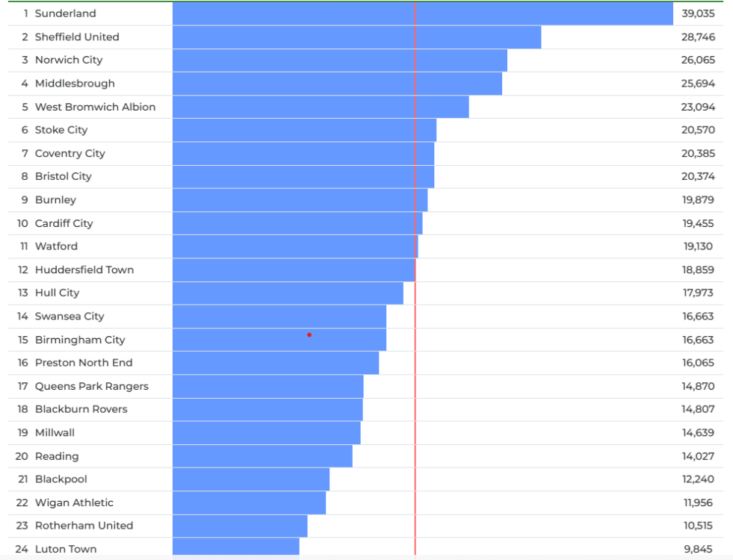The width and height of the screenshot is (733, 560).
Task: Click the Blackpool team name
Action: pyautogui.click(x=61, y=479)
